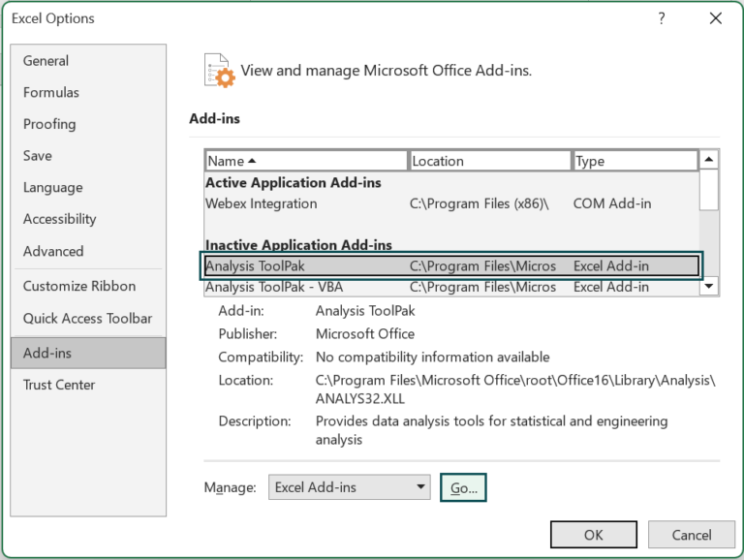
Task: Go to Proofing settings
Action: tap(88, 124)
